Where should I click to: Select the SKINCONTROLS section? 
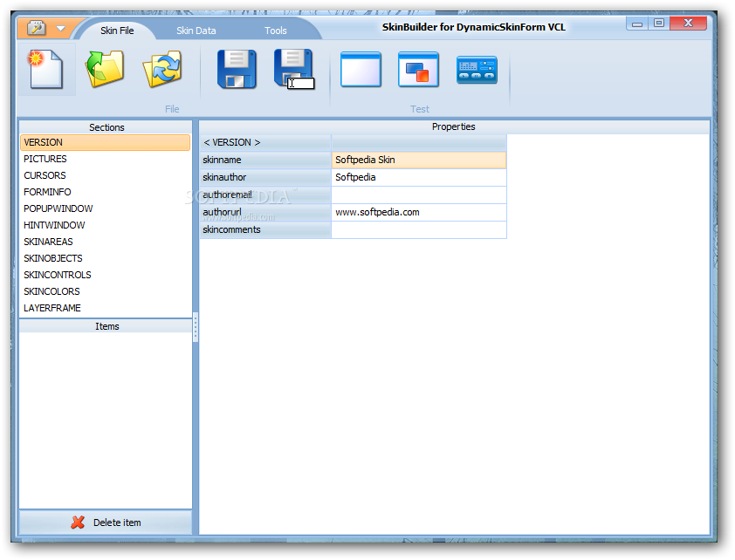pos(105,275)
